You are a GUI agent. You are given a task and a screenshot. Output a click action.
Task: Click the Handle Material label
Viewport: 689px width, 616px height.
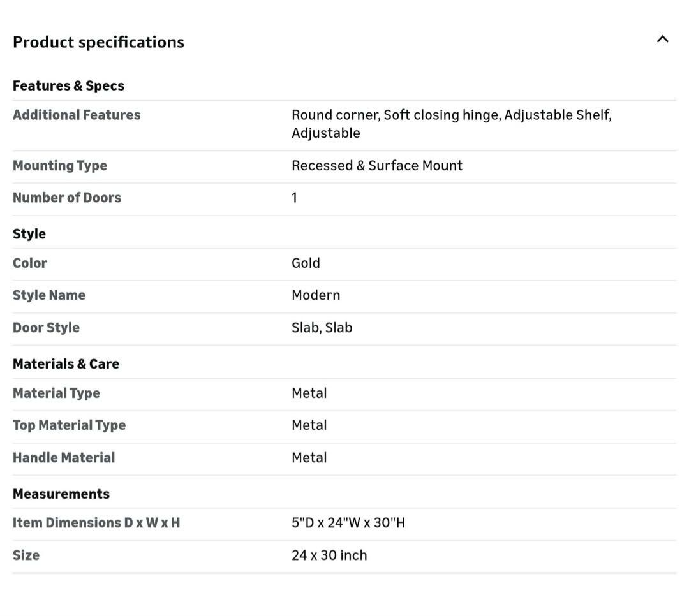pos(64,458)
